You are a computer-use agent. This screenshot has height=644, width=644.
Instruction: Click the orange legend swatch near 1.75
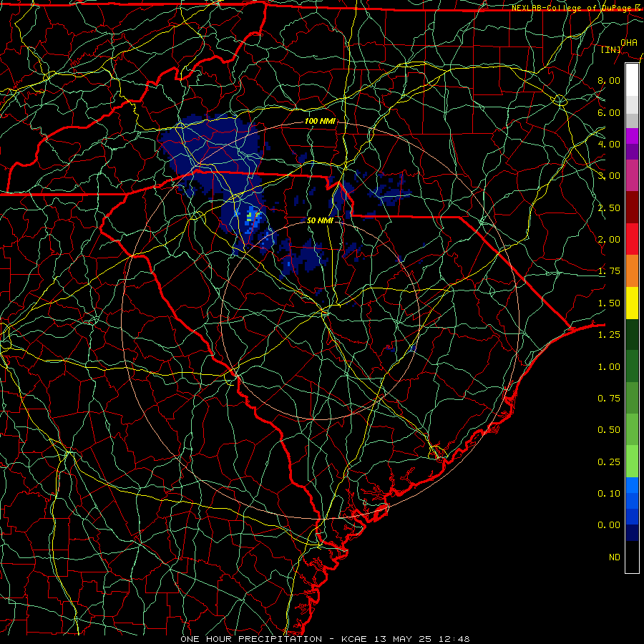coord(632,271)
